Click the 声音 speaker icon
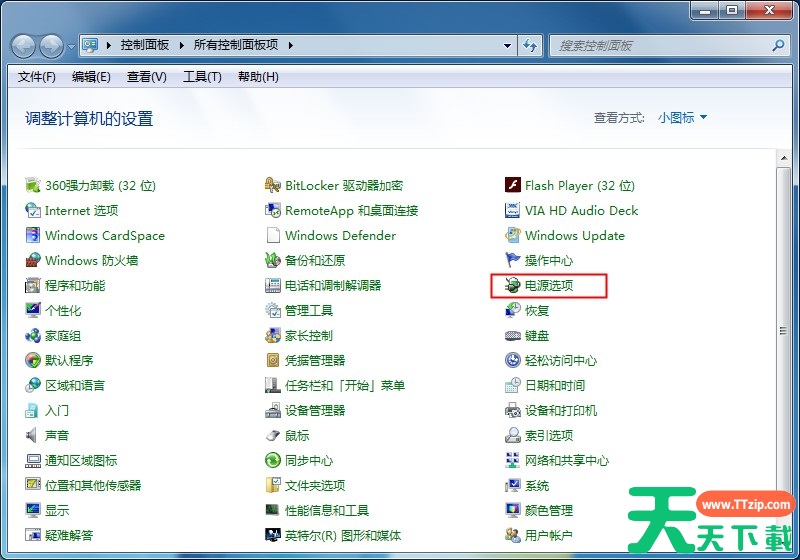This screenshot has height=560, width=800. tap(33, 435)
